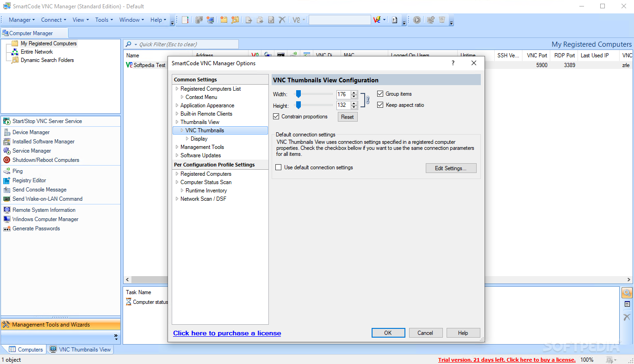Click the Send Console Message icon

coord(7,190)
